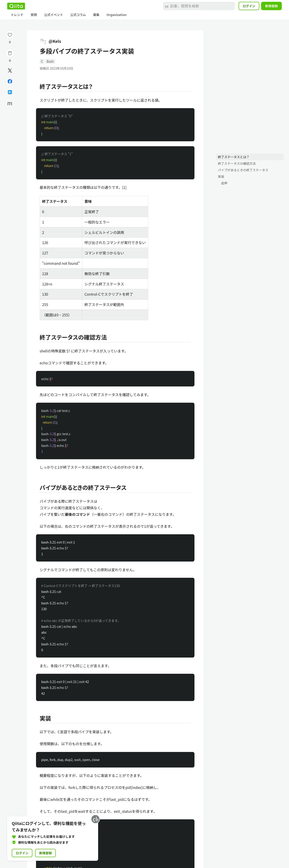Share the article on X
This screenshot has width=289, height=868.
point(10,71)
